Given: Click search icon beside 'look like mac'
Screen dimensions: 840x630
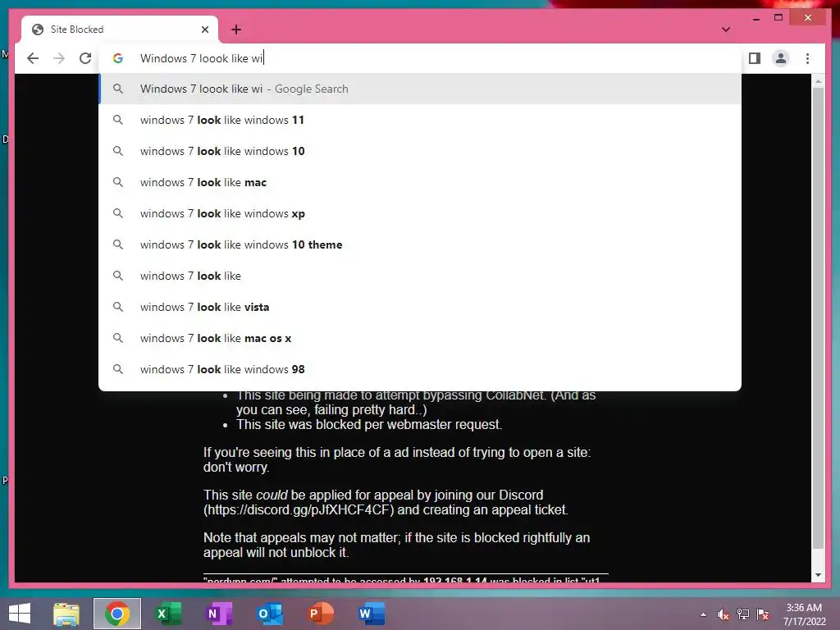Looking at the screenshot, I should click(118, 182).
